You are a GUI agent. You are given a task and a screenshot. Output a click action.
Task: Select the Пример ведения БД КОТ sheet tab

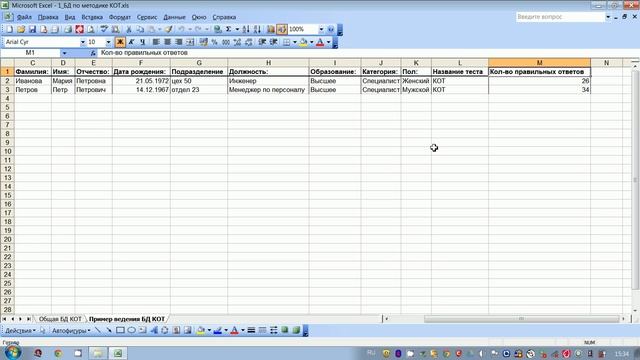click(127, 319)
